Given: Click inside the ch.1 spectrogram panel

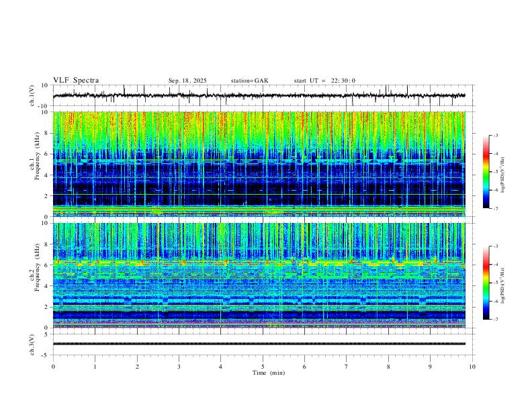Looking at the screenshot, I should click(259, 164).
